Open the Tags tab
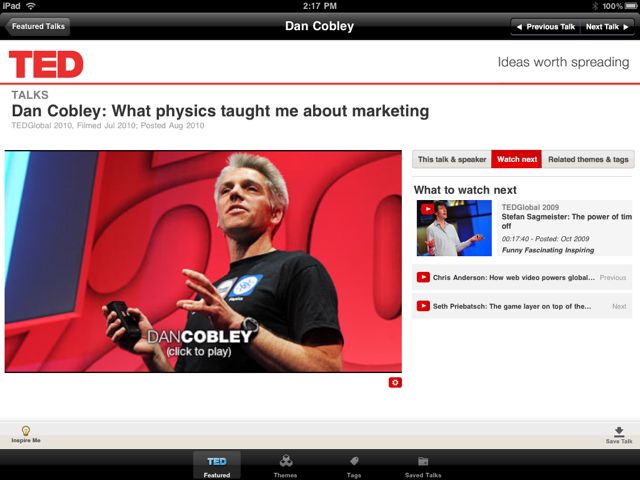The height and width of the screenshot is (480, 640). tap(354, 466)
